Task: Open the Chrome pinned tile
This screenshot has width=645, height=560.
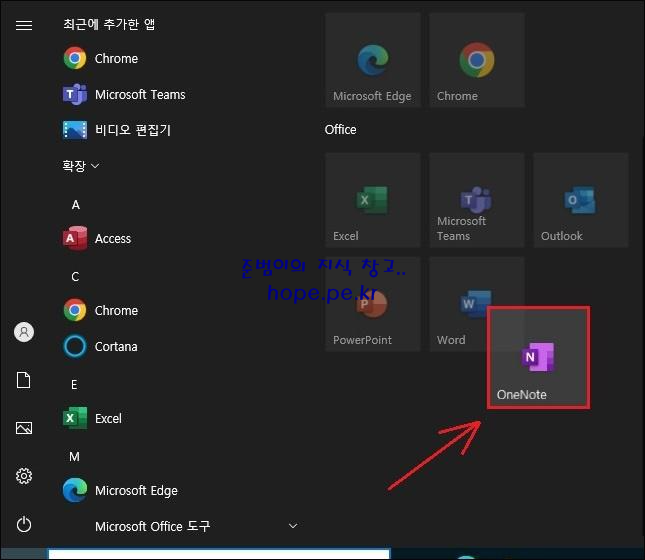Action: coord(477,60)
